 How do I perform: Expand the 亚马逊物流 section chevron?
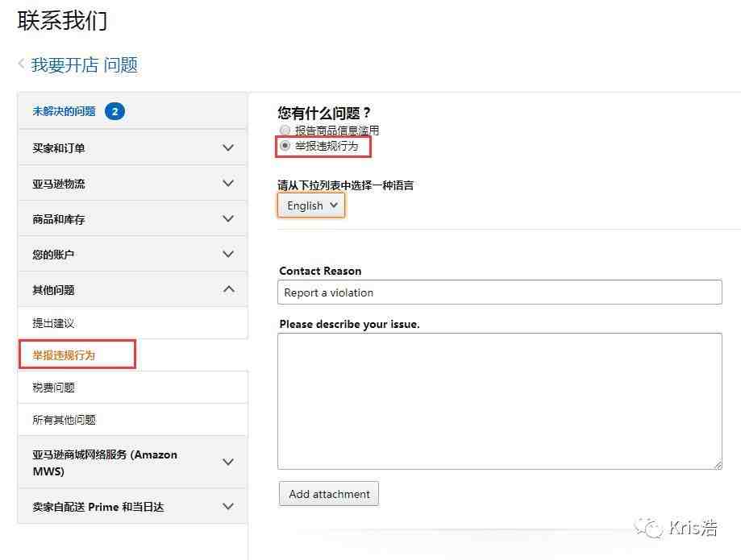(x=227, y=183)
